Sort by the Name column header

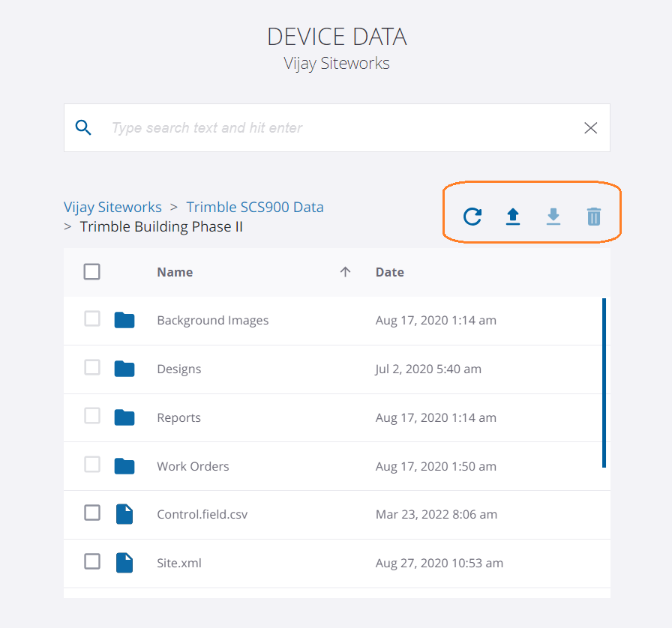(x=175, y=272)
